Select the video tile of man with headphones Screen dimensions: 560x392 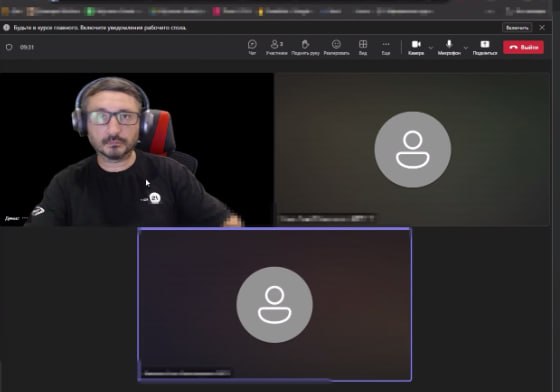[137, 149]
